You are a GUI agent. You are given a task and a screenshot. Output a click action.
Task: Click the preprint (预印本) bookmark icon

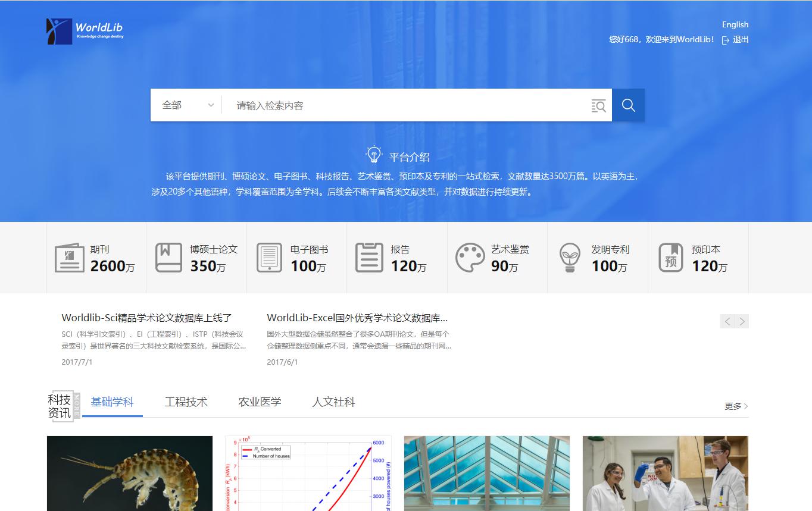point(670,258)
